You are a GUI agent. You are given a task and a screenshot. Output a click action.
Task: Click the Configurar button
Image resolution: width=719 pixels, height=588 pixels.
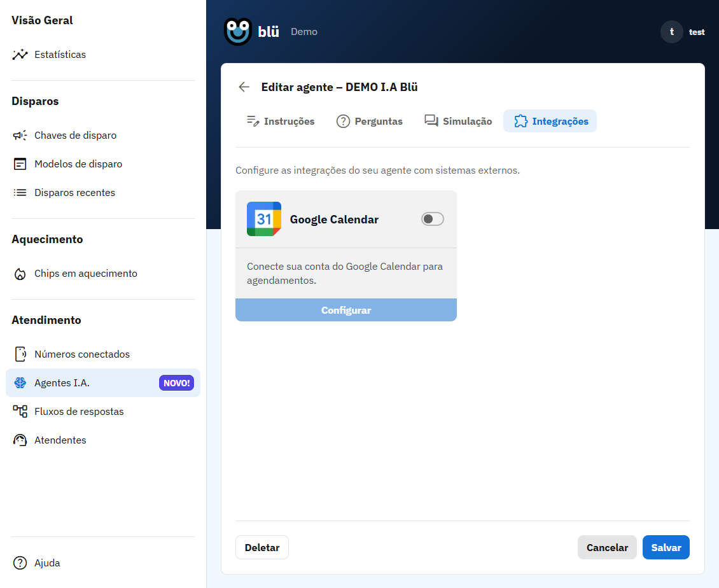click(x=346, y=310)
